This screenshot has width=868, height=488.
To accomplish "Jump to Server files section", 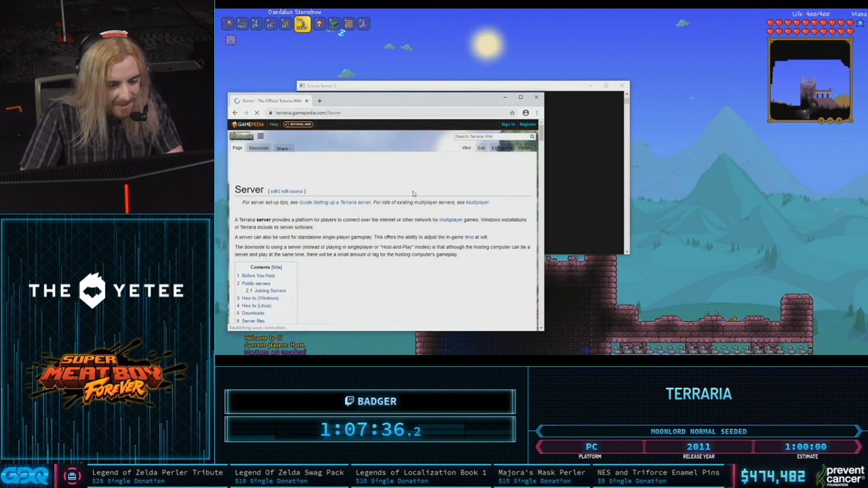I will (253, 321).
